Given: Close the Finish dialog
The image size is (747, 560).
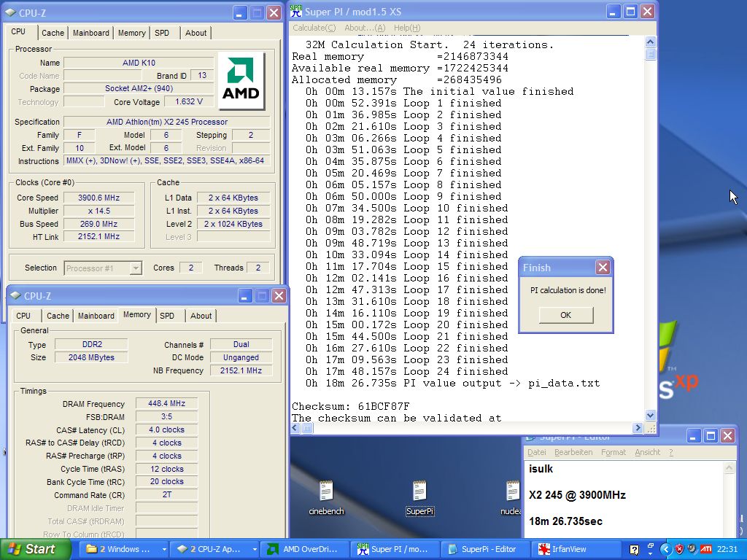Looking at the screenshot, I should (603, 267).
